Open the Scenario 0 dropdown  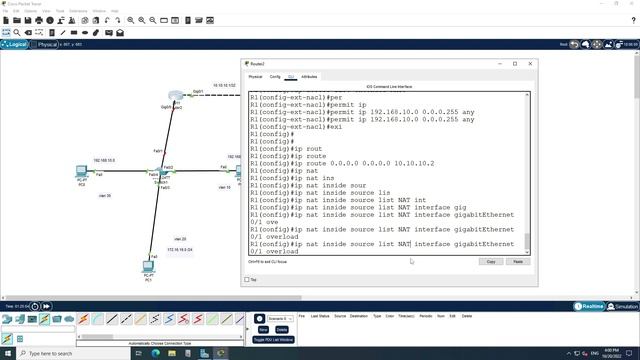click(x=280, y=319)
